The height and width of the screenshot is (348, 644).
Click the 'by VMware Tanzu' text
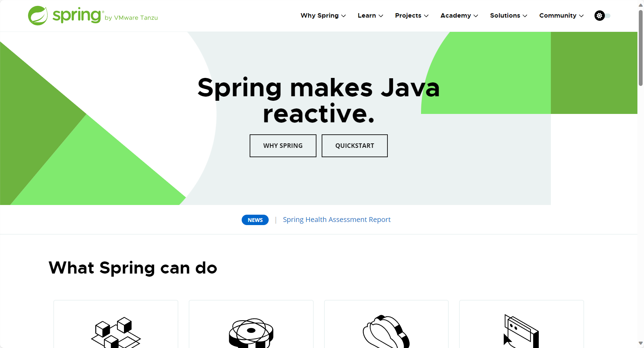131,18
